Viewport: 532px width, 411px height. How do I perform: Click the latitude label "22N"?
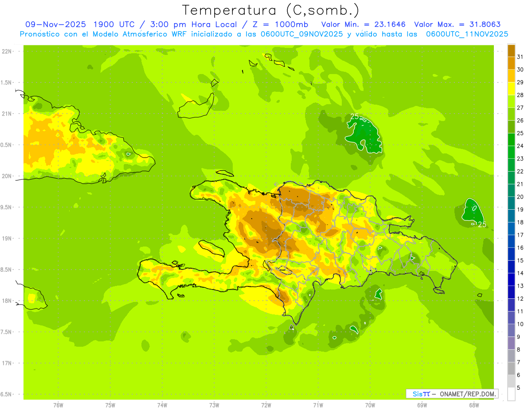click(7, 51)
